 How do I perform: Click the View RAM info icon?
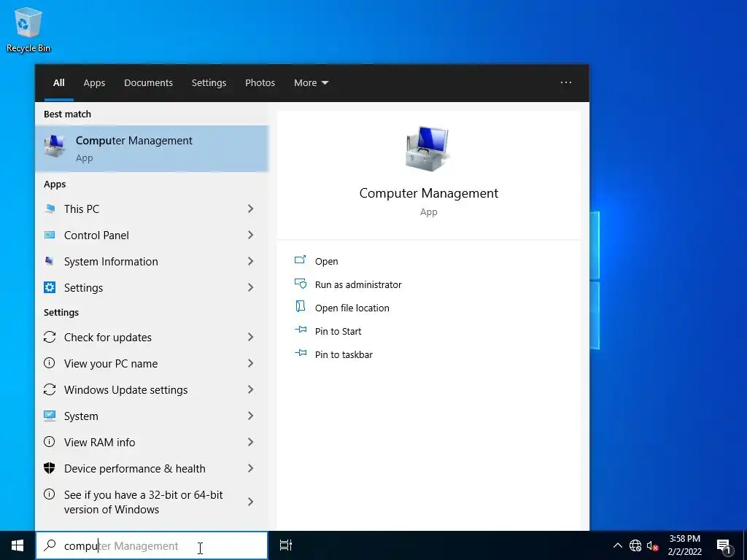50,442
